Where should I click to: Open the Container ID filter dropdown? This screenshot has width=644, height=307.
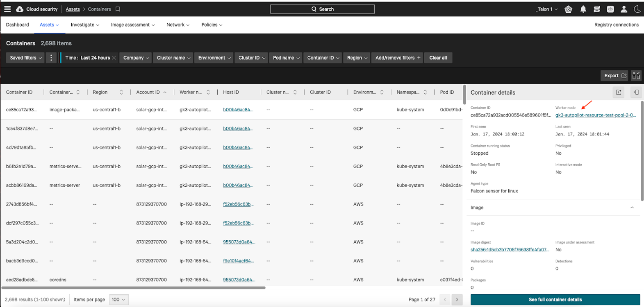(x=323, y=58)
